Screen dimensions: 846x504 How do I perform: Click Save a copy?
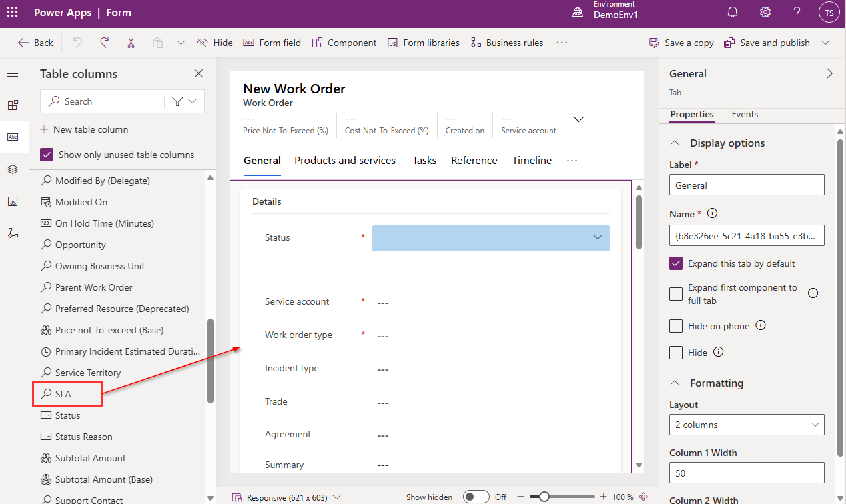coord(681,43)
